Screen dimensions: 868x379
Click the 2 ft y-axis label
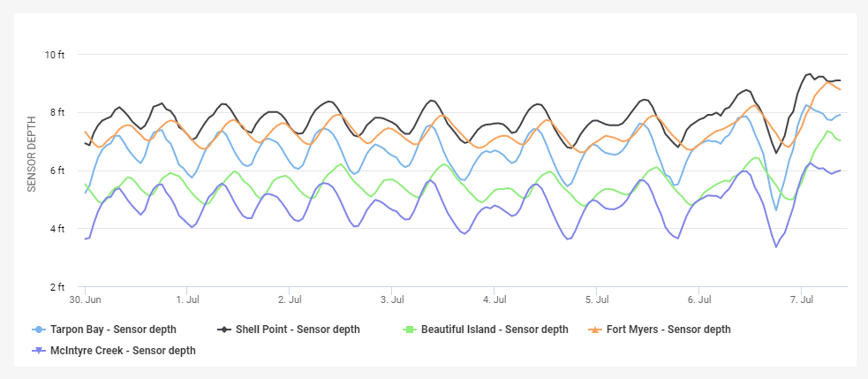[x=57, y=287]
